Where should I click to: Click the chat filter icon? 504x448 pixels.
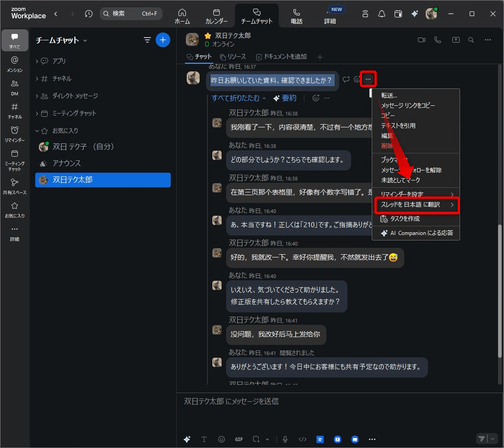[x=147, y=40]
